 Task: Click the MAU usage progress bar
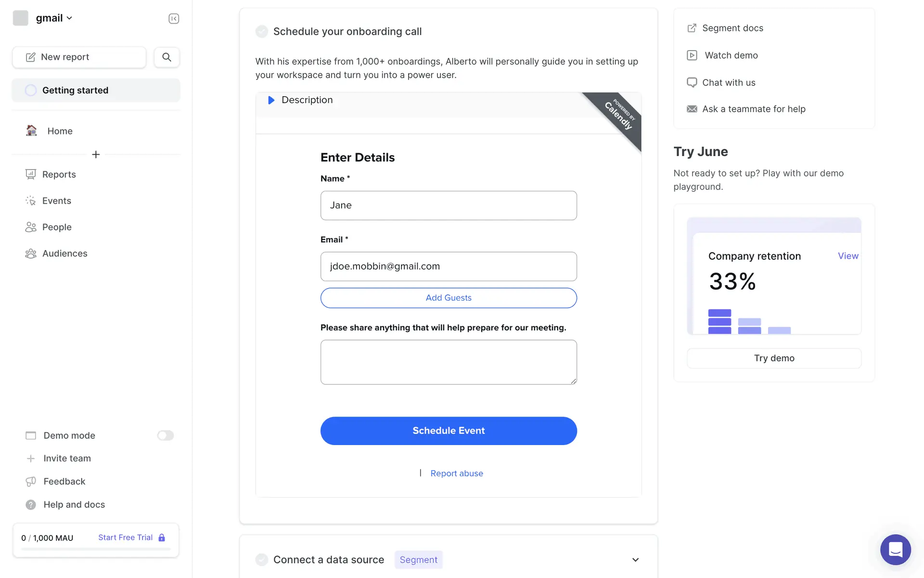[96, 549]
